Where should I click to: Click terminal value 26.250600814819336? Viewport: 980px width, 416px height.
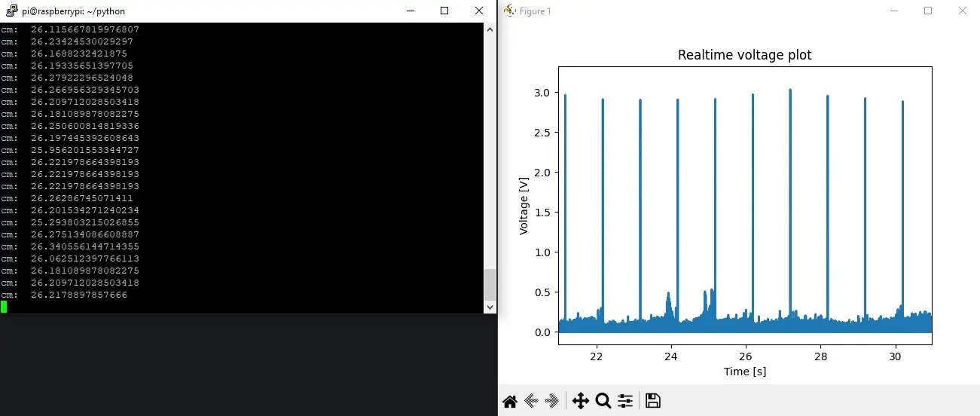click(85, 126)
